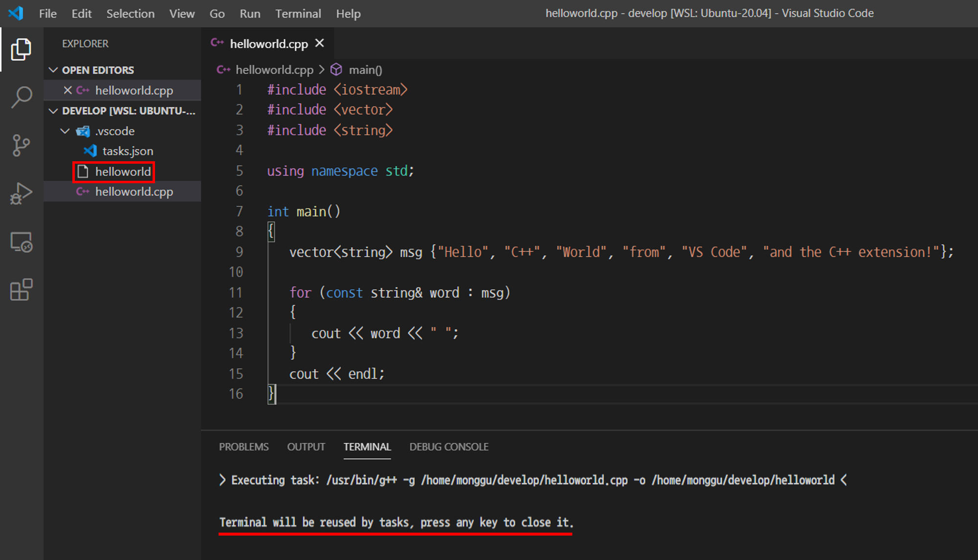Viewport: 978px width, 560px height.
Task: Open the Run menu
Action: [249, 14]
